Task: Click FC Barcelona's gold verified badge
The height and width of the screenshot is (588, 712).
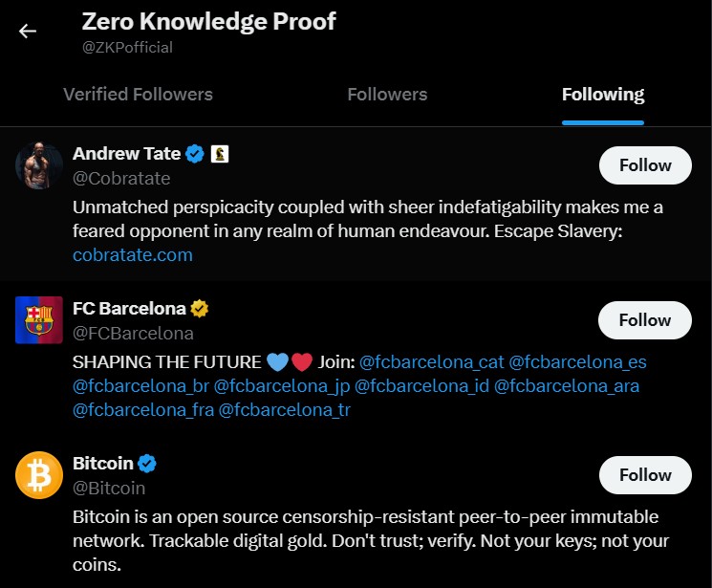Action: (200, 309)
